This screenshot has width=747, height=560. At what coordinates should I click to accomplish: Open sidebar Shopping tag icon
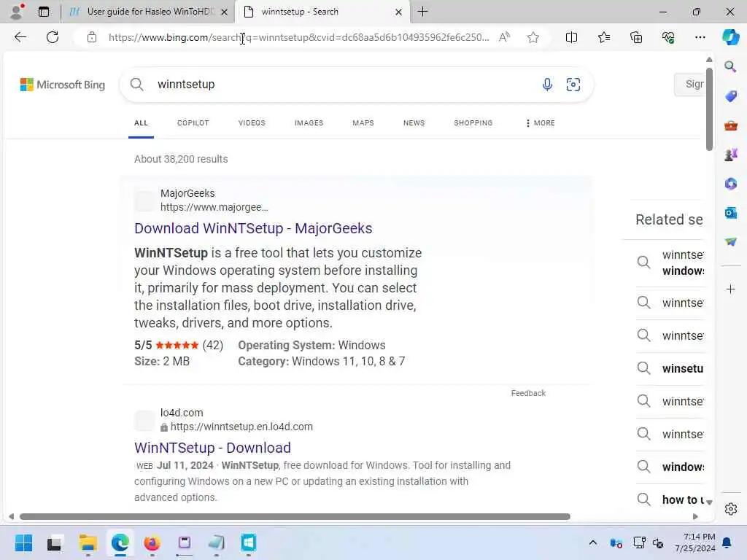[730, 96]
